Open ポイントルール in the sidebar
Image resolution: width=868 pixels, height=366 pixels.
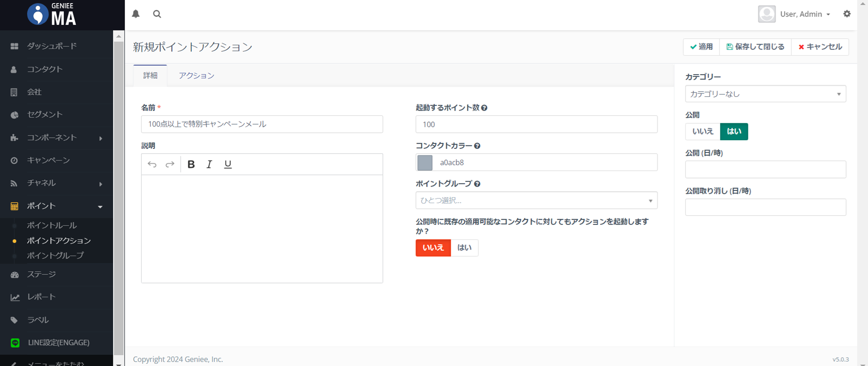click(52, 225)
